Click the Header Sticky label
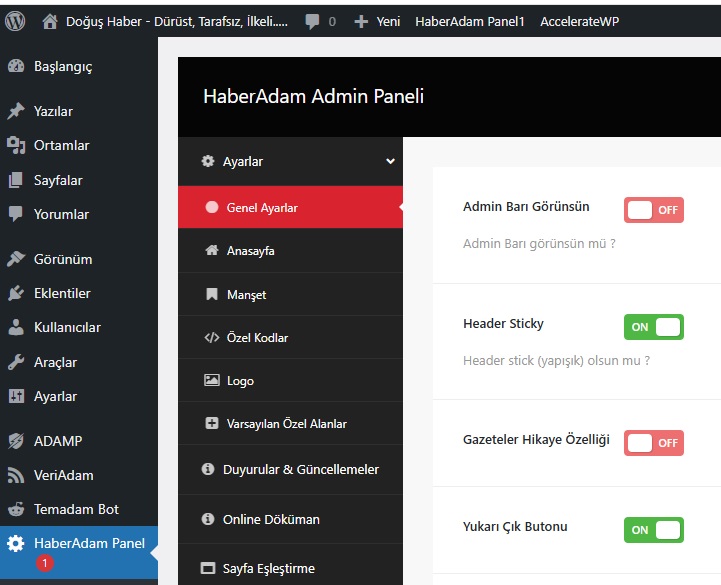This screenshot has width=721, height=585. [x=503, y=324]
